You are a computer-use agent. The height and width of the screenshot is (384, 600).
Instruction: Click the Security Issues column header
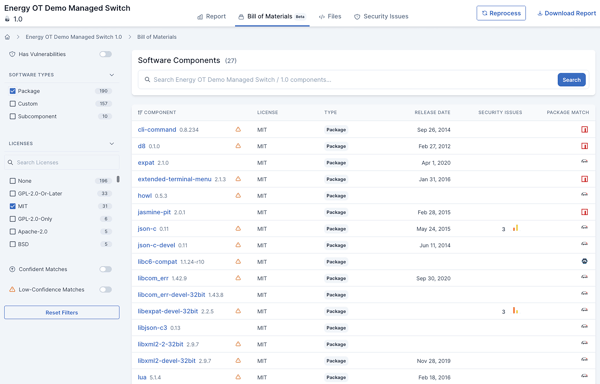click(500, 112)
